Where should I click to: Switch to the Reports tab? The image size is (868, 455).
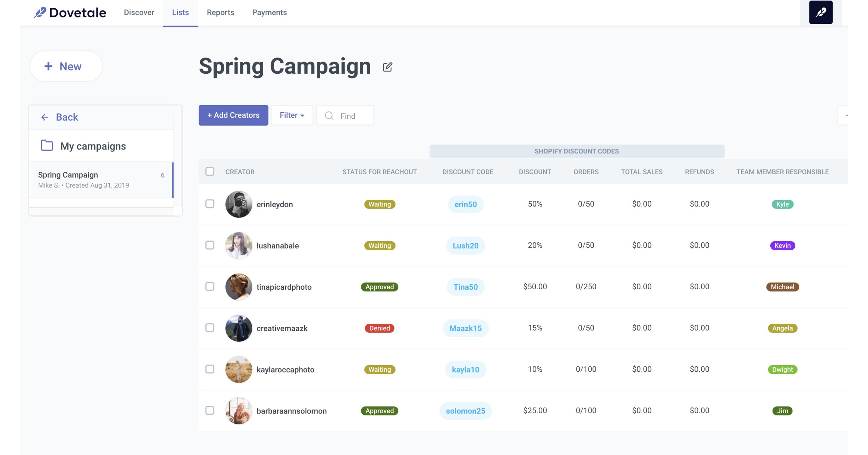click(220, 13)
